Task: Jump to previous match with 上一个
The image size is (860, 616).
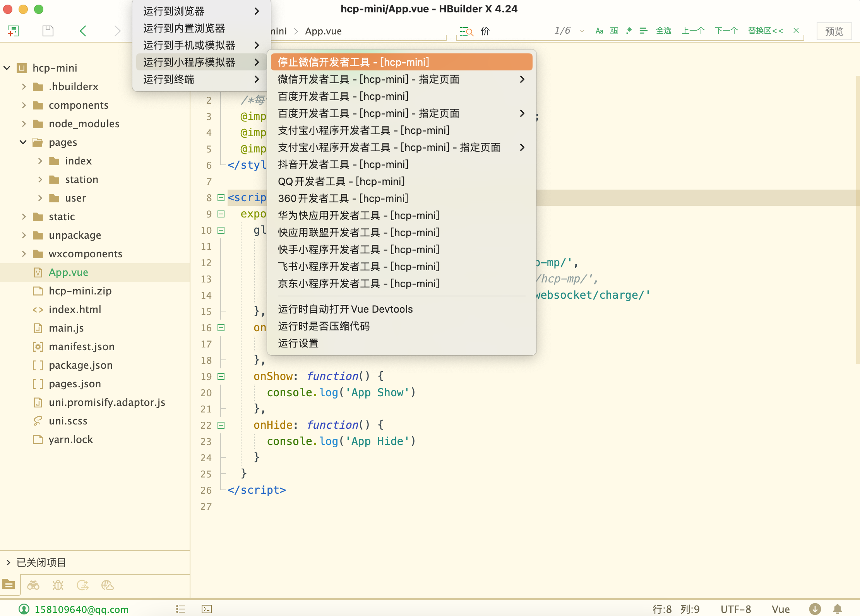Action: pyautogui.click(x=693, y=31)
